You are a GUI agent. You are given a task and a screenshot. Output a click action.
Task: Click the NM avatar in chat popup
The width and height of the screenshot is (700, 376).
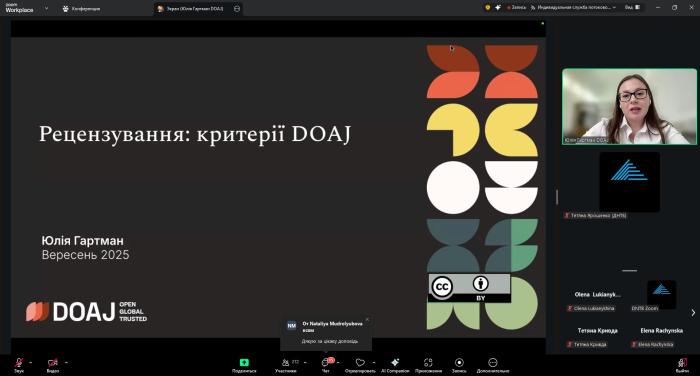click(292, 326)
